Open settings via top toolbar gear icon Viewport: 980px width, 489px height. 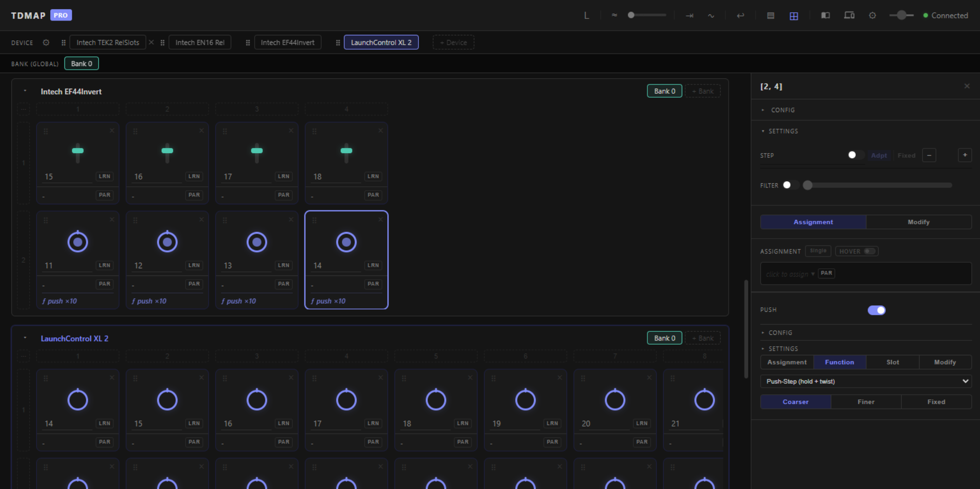click(x=873, y=15)
